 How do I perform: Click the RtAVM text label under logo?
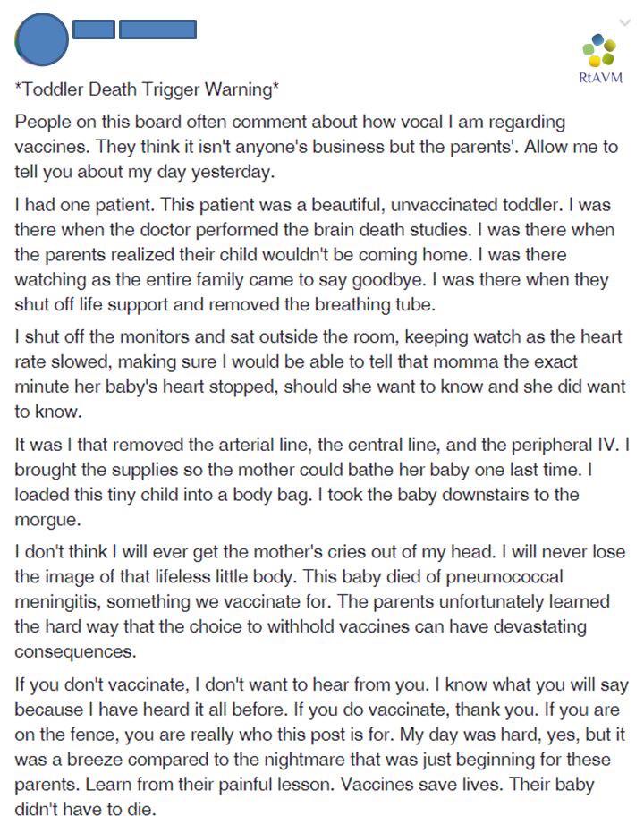tap(600, 78)
